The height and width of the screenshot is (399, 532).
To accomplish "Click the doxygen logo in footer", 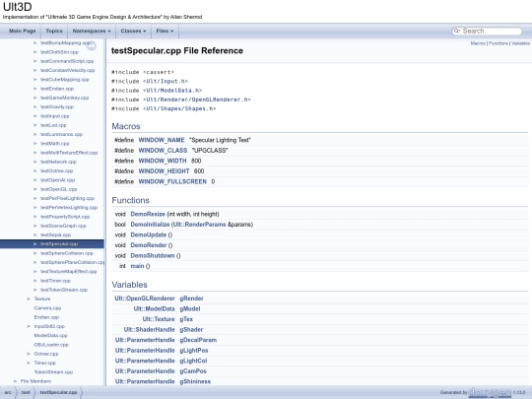I will tap(490, 392).
